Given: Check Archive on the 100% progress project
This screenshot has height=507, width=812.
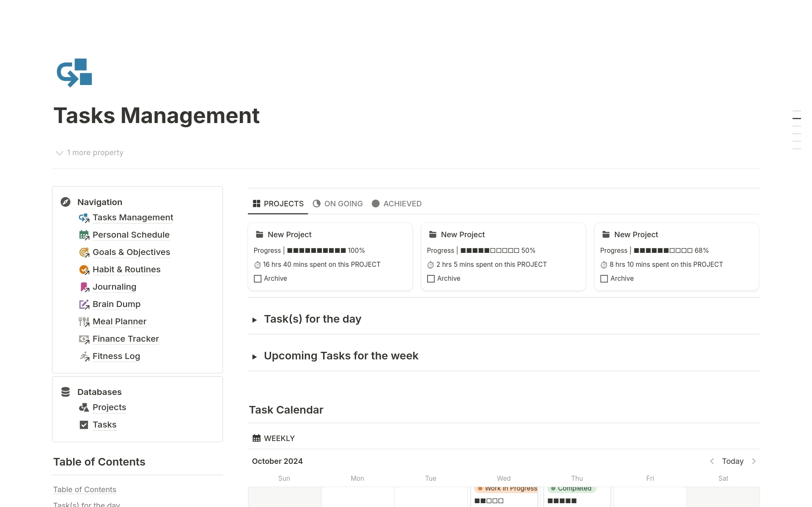Looking at the screenshot, I should [258, 279].
